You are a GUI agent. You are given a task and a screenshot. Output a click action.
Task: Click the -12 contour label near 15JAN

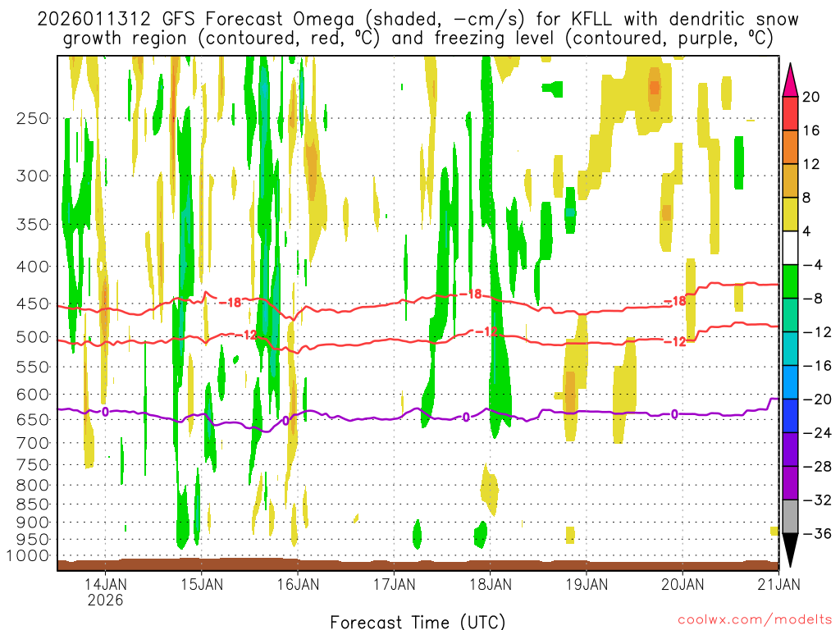coord(246,336)
